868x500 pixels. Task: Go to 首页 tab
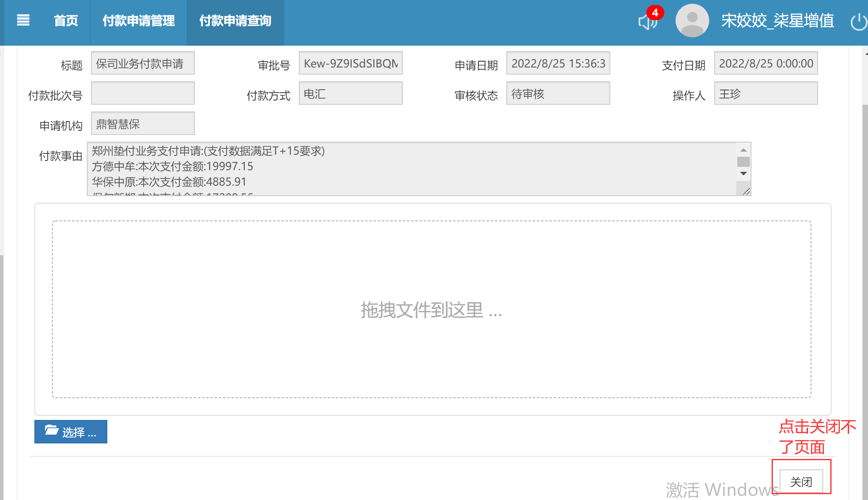pyautogui.click(x=66, y=21)
